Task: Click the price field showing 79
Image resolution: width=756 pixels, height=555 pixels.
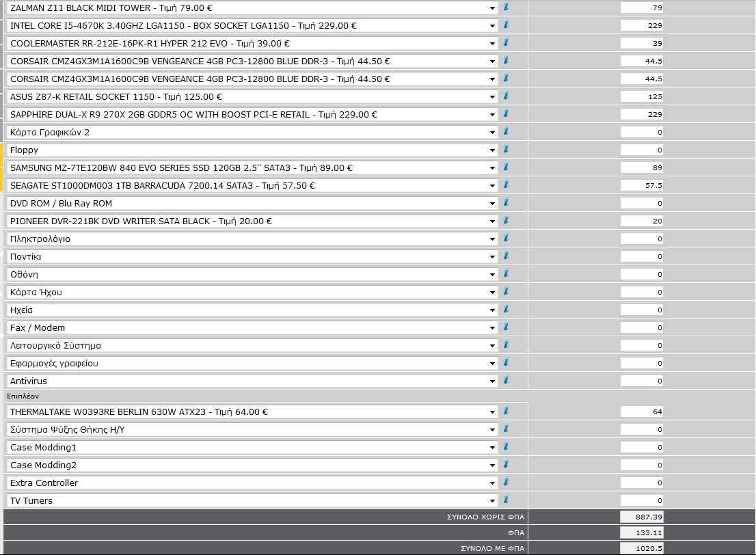Action: [x=642, y=8]
